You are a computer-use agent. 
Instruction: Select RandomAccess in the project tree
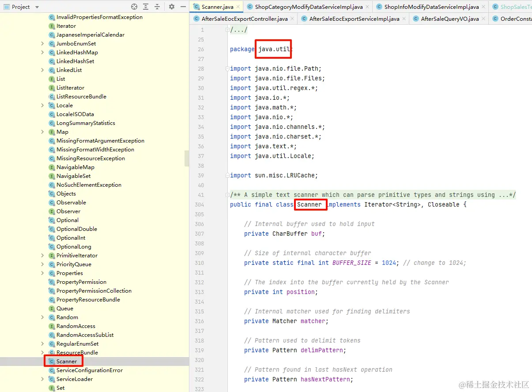point(75,326)
